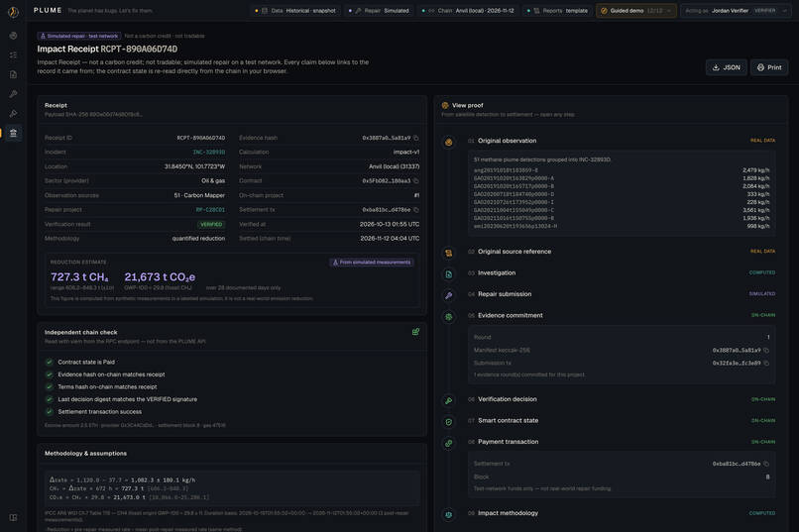
Task: Click the Original source reference step icon
Action: (448, 253)
